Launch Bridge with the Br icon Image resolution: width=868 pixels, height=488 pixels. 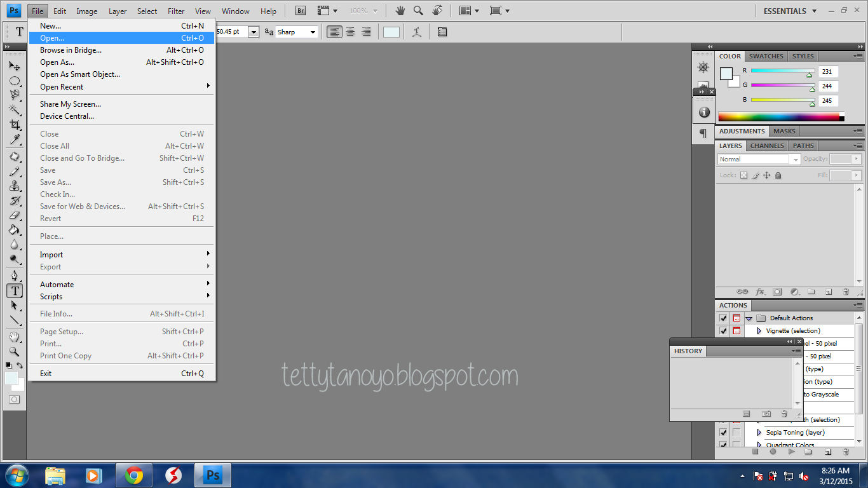click(301, 11)
